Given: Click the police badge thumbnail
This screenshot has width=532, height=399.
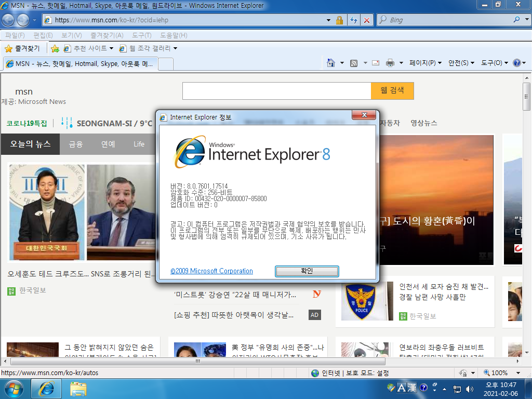Looking at the screenshot, I should click(367, 301).
